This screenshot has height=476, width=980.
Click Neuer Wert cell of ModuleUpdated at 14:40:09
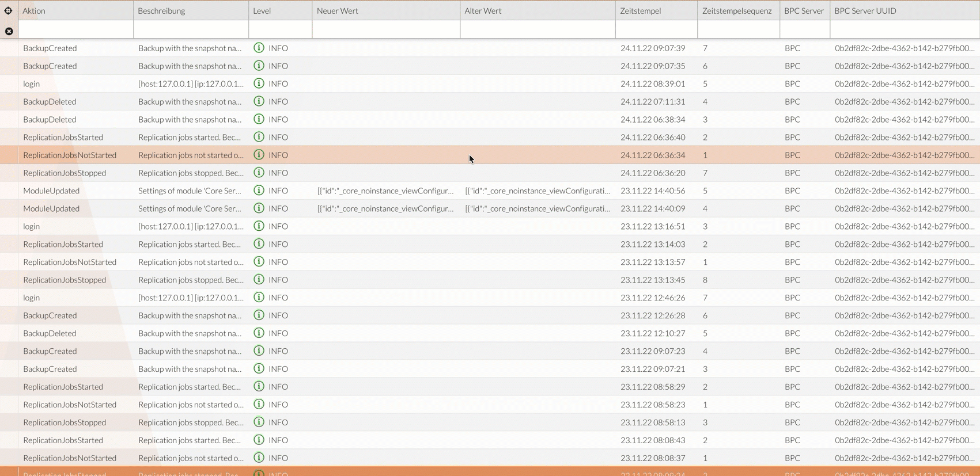click(385, 208)
